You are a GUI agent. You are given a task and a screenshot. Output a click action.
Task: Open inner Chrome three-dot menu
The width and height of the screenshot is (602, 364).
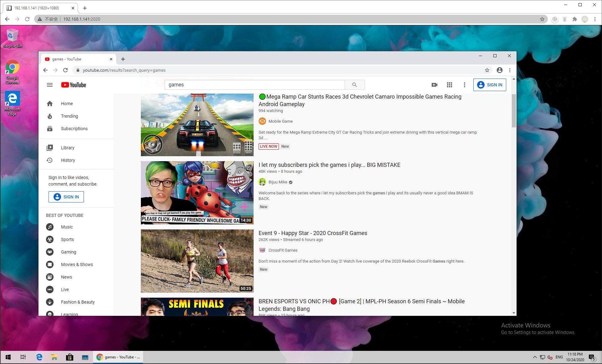[510, 70]
